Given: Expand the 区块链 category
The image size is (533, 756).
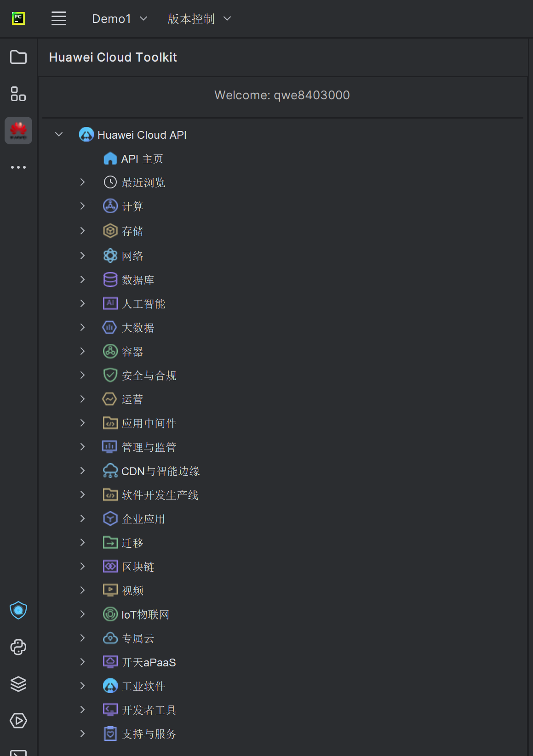Looking at the screenshot, I should (x=82, y=567).
